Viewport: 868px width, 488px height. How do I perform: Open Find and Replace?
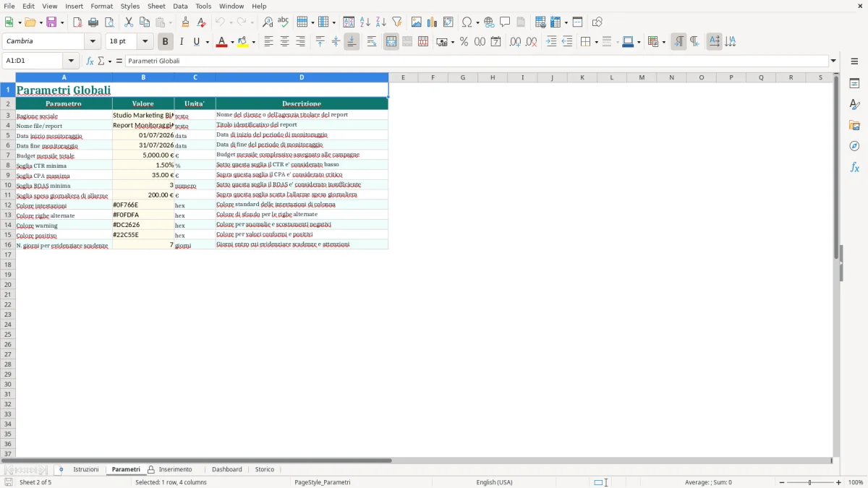[x=268, y=22]
